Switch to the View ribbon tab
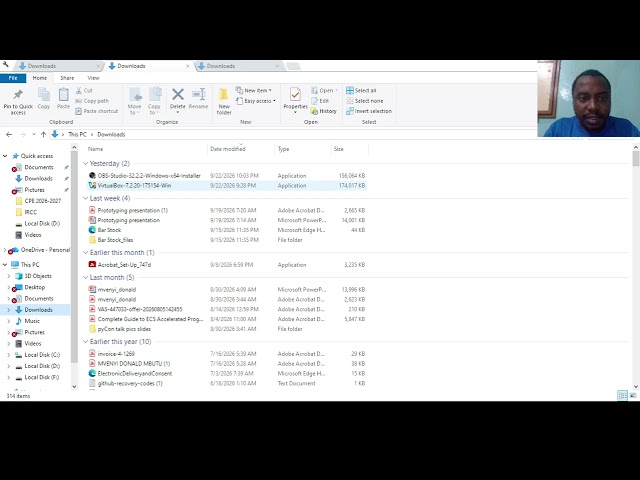The height and width of the screenshot is (480, 640). [93, 78]
